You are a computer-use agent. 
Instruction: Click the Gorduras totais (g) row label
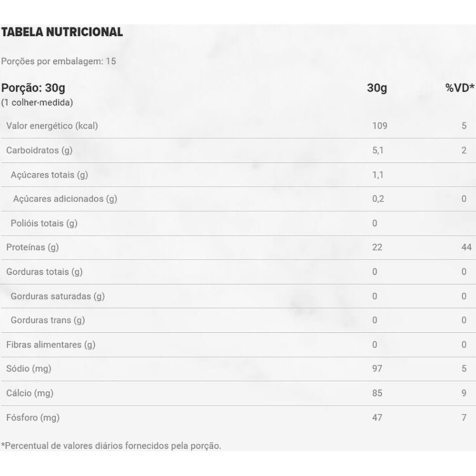[44, 272]
